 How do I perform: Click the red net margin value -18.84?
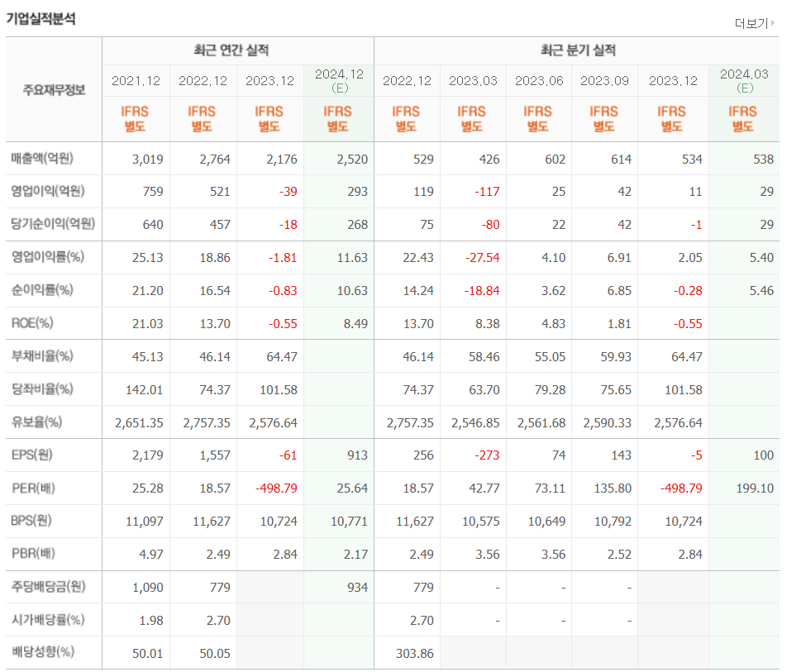click(x=482, y=291)
